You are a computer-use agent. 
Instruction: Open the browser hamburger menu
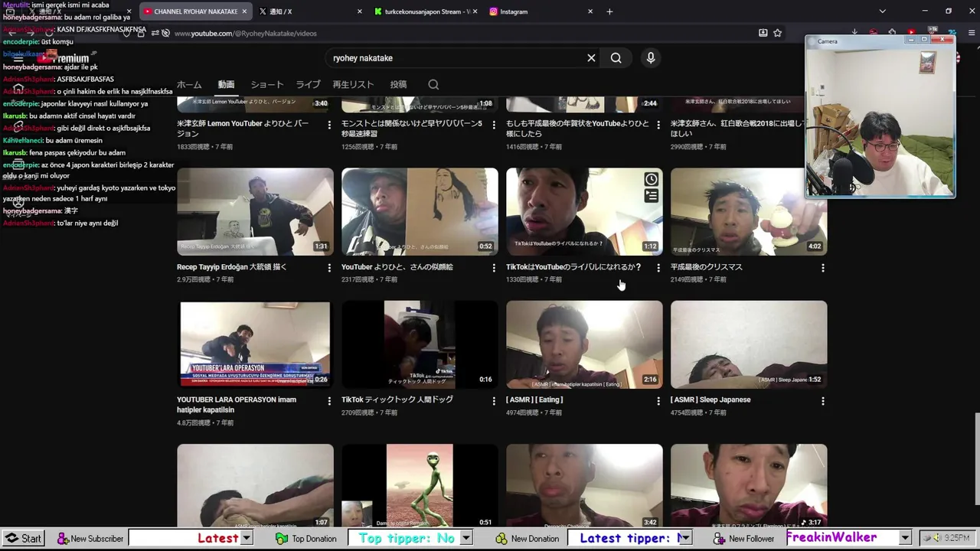[972, 33]
